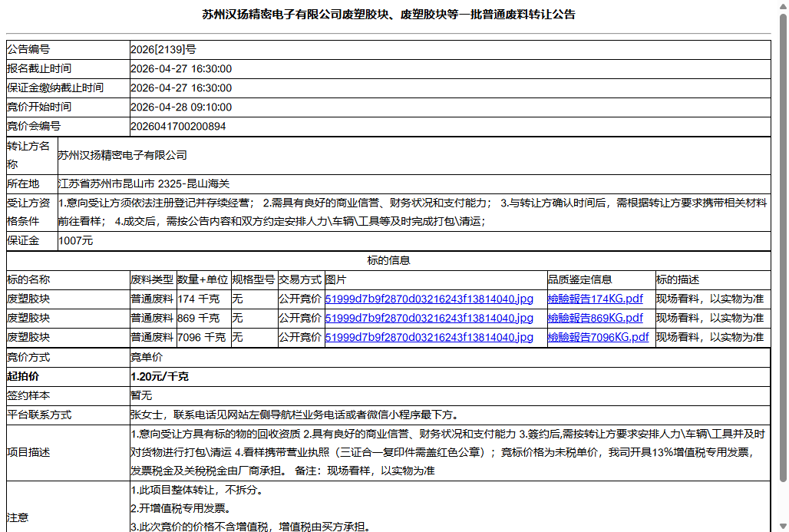The width and height of the screenshot is (789, 532).
Task: Open the 检验报告869KG.pdf link
Action: (595, 318)
